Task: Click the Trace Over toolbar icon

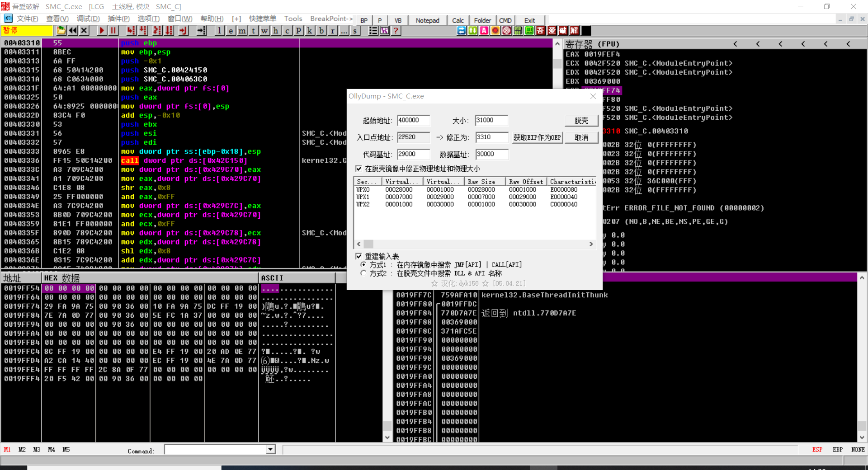Action: click(x=169, y=31)
